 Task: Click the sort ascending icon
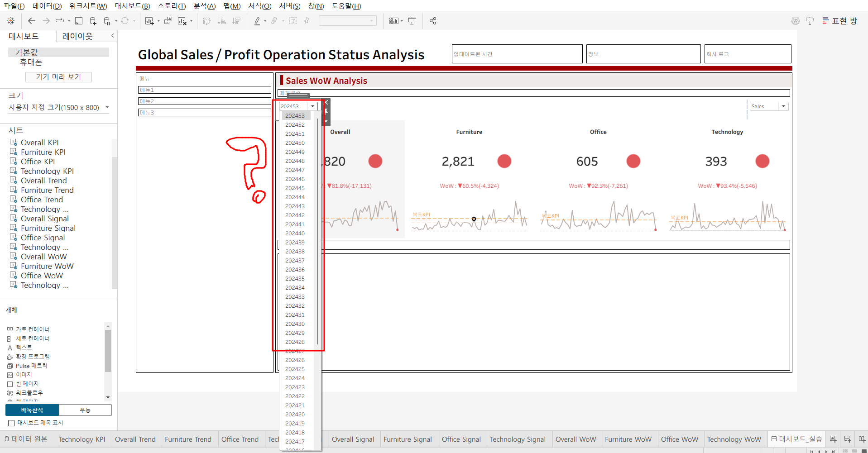221,21
